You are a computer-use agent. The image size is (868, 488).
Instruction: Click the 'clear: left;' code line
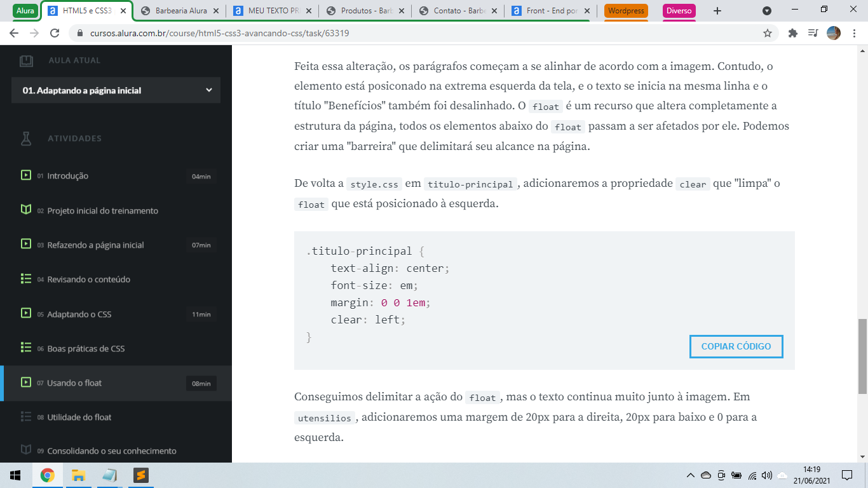(x=368, y=320)
